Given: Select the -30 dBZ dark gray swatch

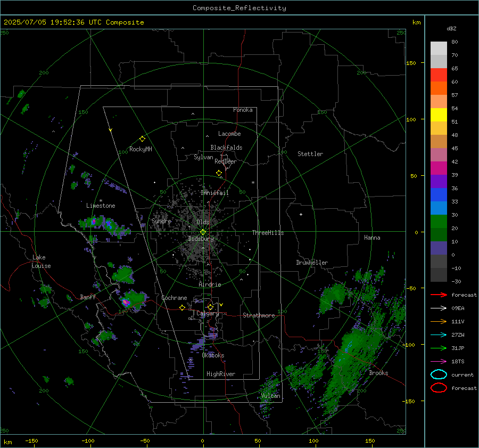Looking at the screenshot, I should (439, 275).
